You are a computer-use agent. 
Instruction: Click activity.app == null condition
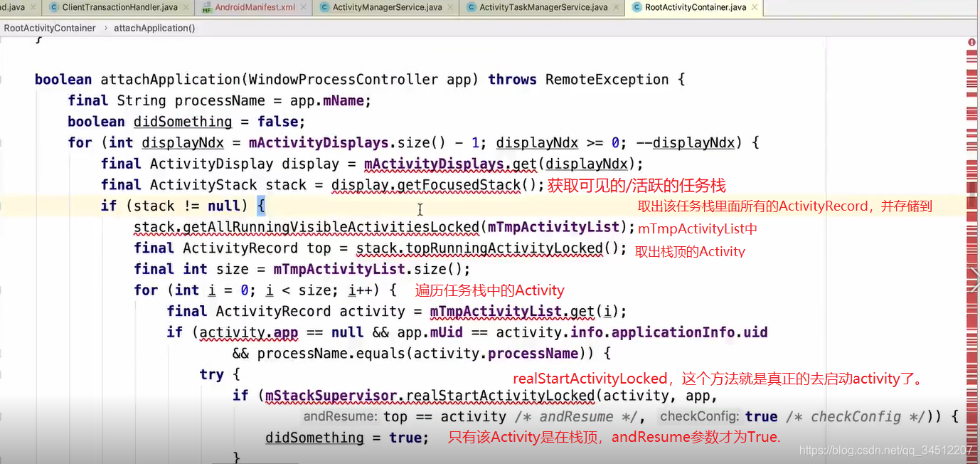pyautogui.click(x=282, y=332)
